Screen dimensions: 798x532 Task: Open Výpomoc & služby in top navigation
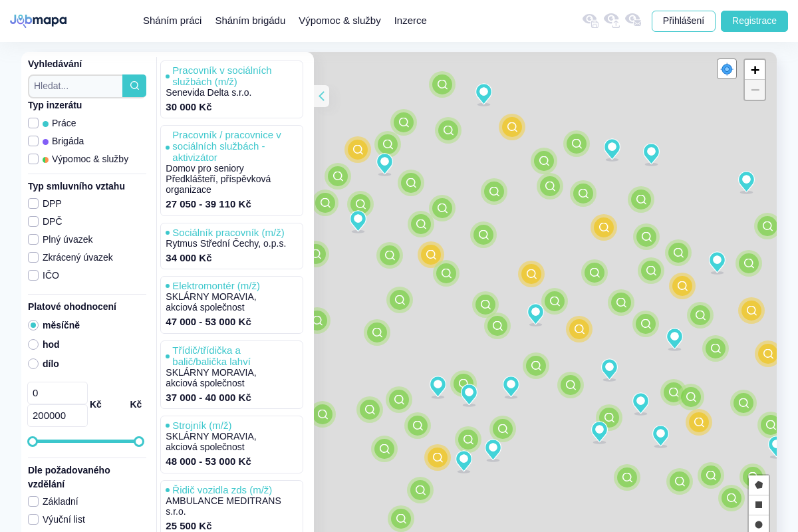(340, 21)
